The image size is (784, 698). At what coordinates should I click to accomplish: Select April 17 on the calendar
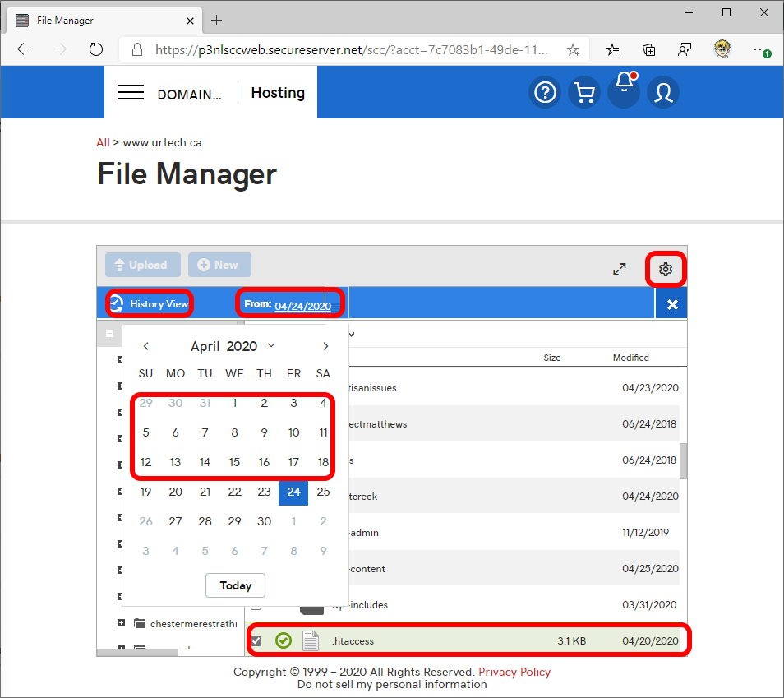(x=293, y=462)
